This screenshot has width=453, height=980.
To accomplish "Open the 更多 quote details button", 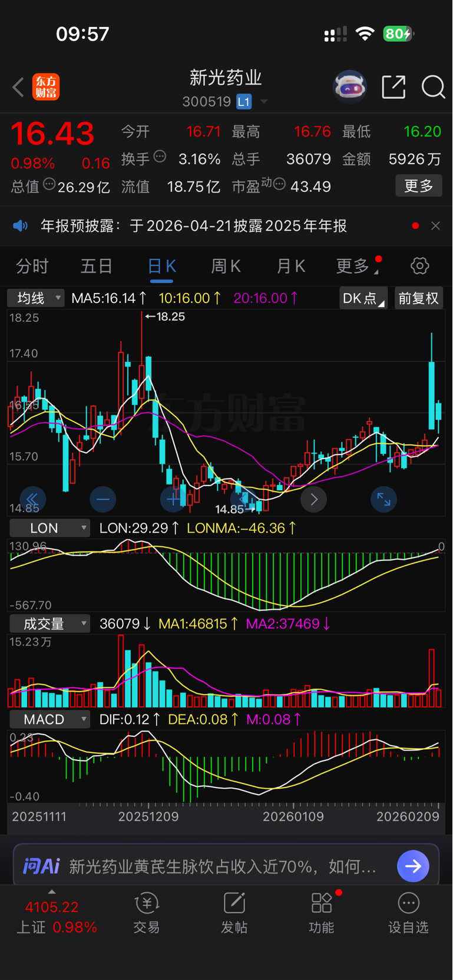I will 419,186.
